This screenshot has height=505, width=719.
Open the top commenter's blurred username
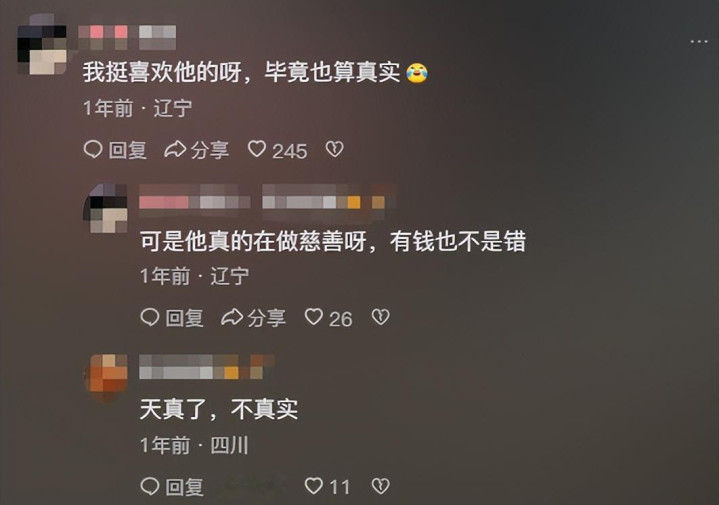(x=127, y=37)
